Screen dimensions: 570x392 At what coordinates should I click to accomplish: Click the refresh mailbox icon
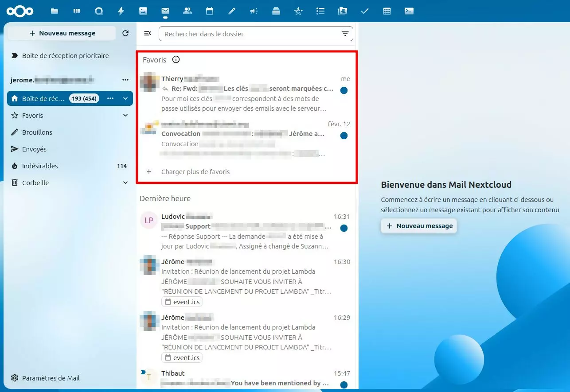tap(125, 33)
